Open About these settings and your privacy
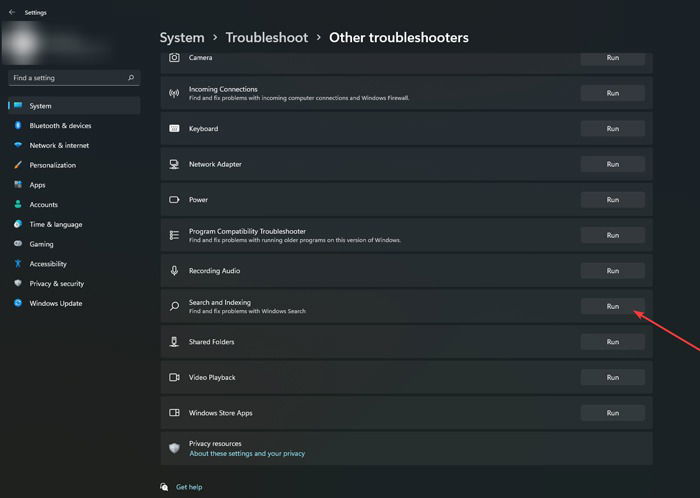 tap(247, 453)
